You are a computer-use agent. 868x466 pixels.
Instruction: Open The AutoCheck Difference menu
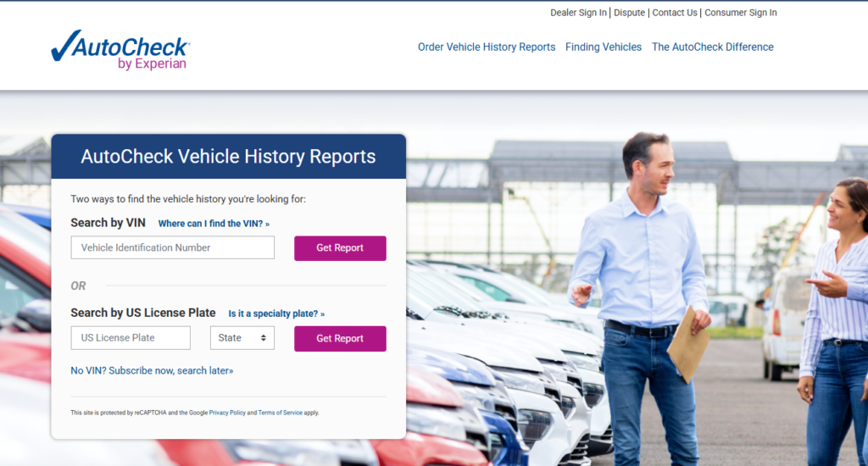[712, 47]
